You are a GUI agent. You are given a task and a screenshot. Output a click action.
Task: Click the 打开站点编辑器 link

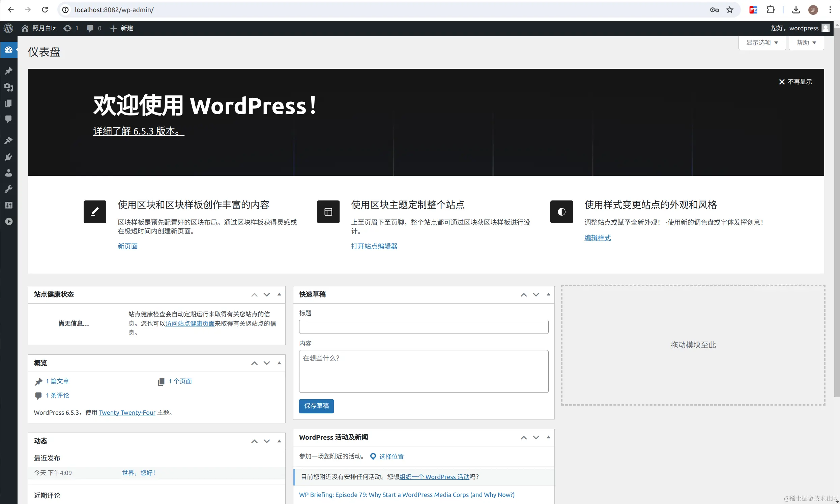374,246
